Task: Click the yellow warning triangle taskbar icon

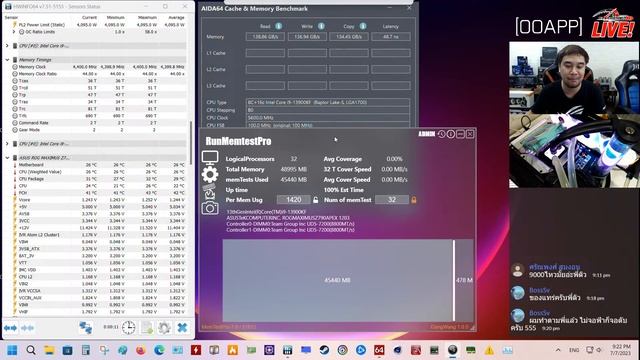Action: (489, 350)
